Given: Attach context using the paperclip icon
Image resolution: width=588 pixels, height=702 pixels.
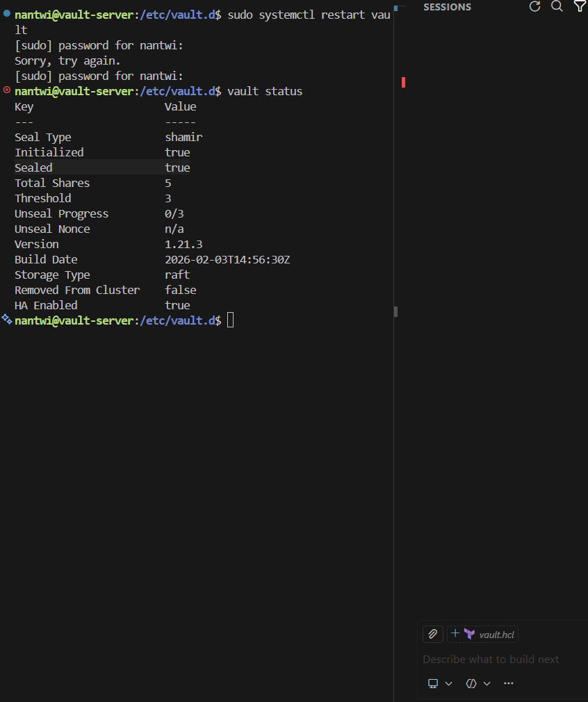Looking at the screenshot, I should [432, 634].
